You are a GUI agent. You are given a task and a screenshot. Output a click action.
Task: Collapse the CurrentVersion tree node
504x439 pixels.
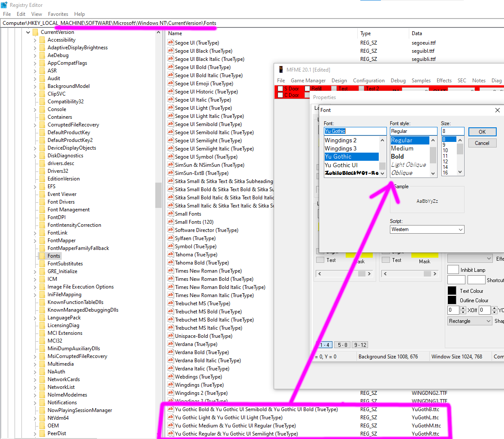(28, 32)
